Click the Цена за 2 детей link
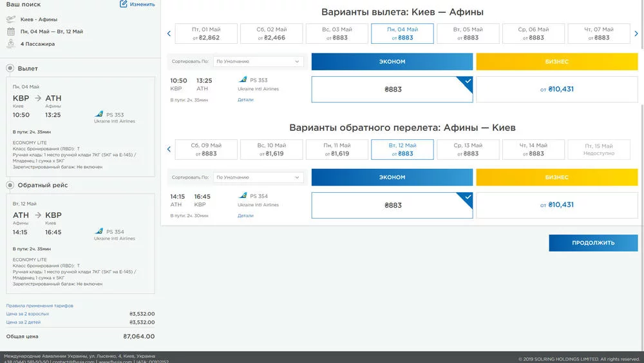 [x=23, y=322]
